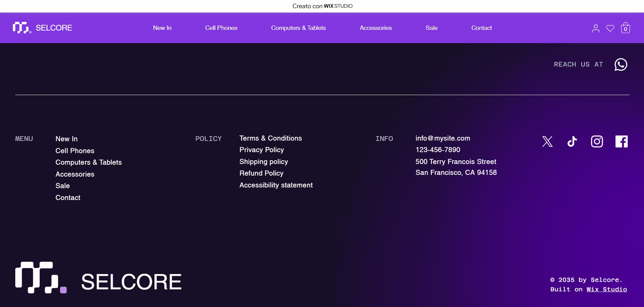Click the MENU column heading
This screenshot has width=644, height=307.
tap(24, 139)
